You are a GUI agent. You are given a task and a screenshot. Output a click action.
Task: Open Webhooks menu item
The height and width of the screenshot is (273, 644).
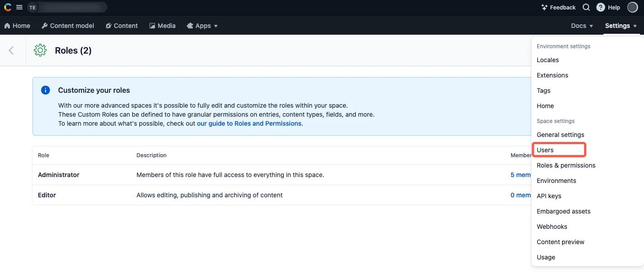tap(587, 227)
